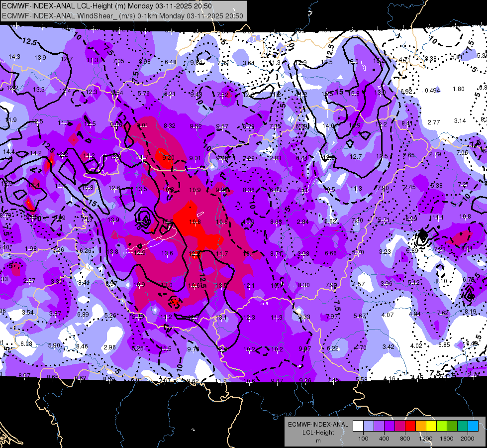Click the map value 1.98

pyautogui.click(x=31, y=248)
